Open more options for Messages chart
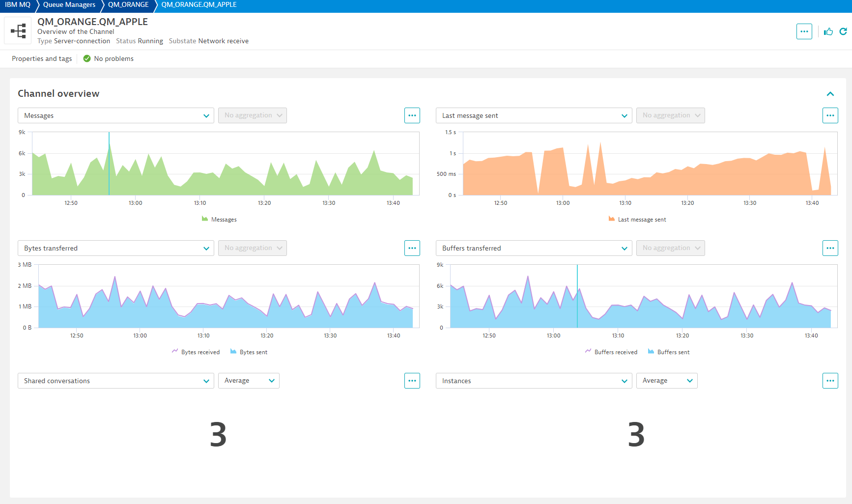 coord(412,115)
